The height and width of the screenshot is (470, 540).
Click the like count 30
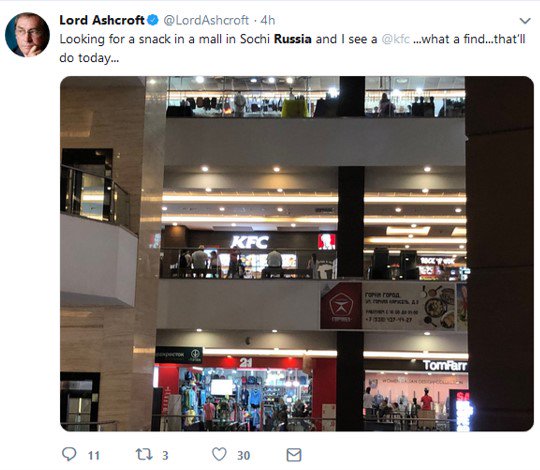[243, 456]
